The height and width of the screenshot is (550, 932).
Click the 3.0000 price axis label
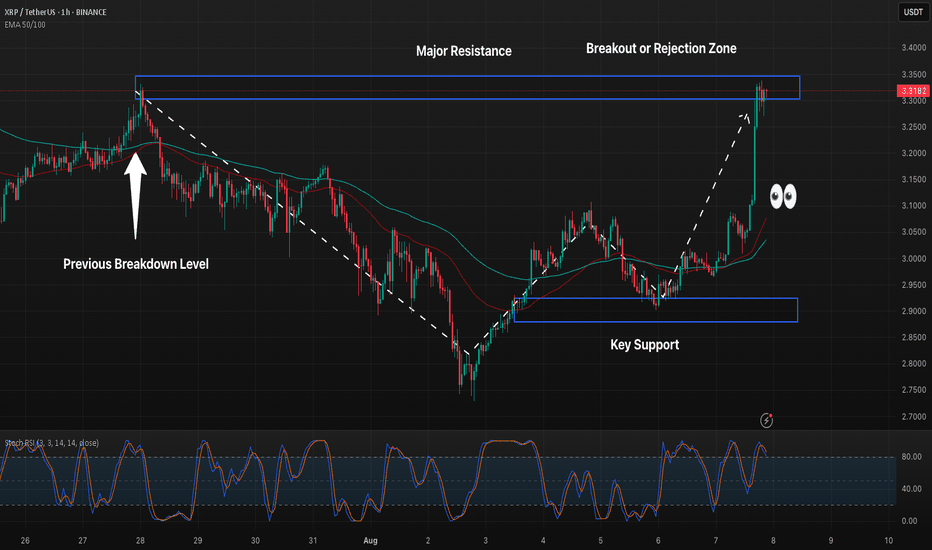tap(914, 259)
